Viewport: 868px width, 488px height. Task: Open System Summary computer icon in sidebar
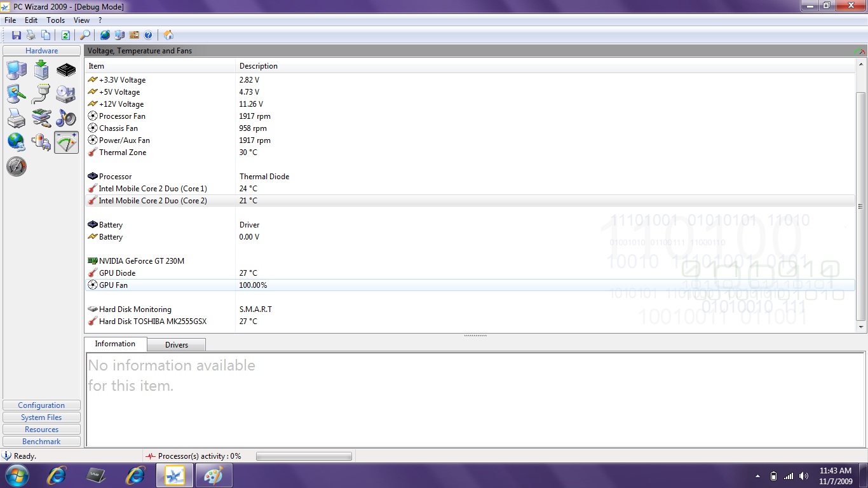click(x=17, y=70)
